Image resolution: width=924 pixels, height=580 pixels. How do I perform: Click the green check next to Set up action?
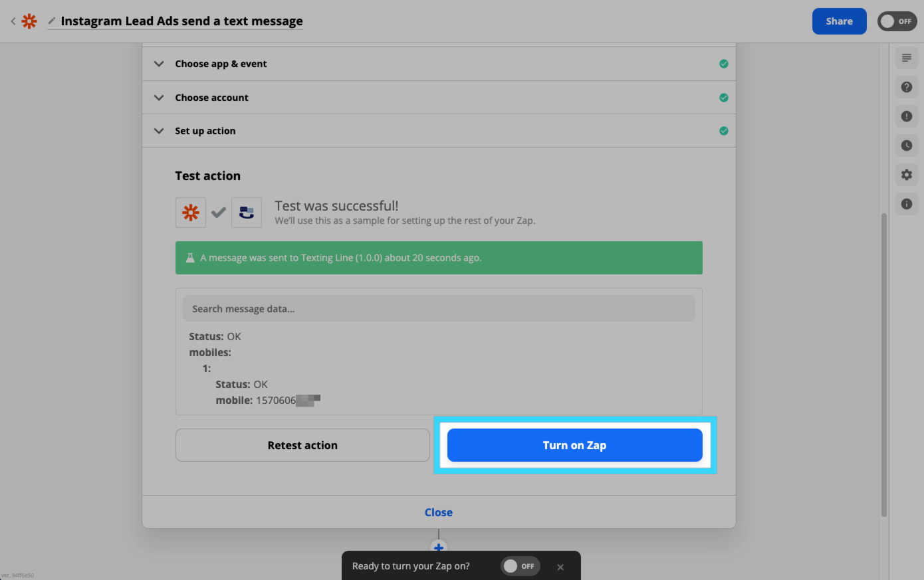(724, 131)
